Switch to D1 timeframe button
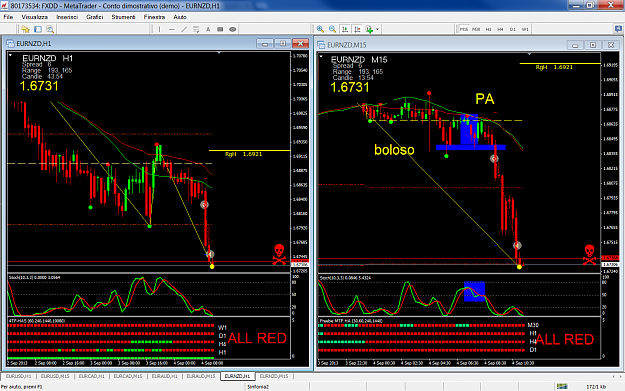The height and width of the screenshot is (391, 625). click(x=513, y=29)
